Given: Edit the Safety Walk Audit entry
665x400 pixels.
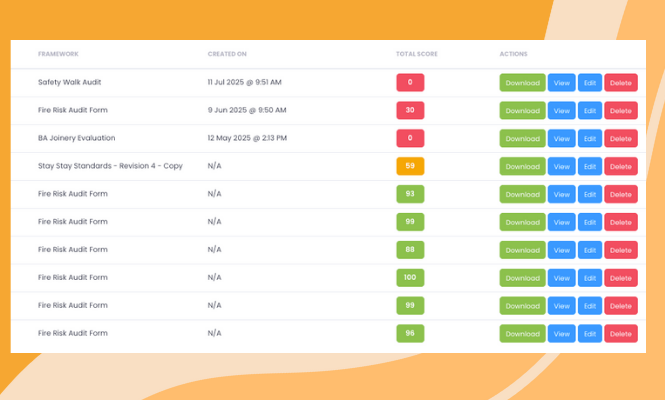Looking at the screenshot, I should coord(590,83).
